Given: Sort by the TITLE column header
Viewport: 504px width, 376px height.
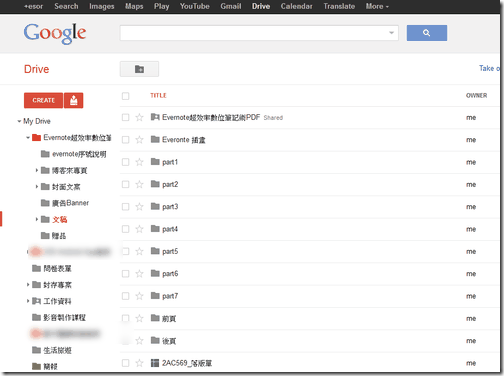Looking at the screenshot, I should pyautogui.click(x=158, y=96).
